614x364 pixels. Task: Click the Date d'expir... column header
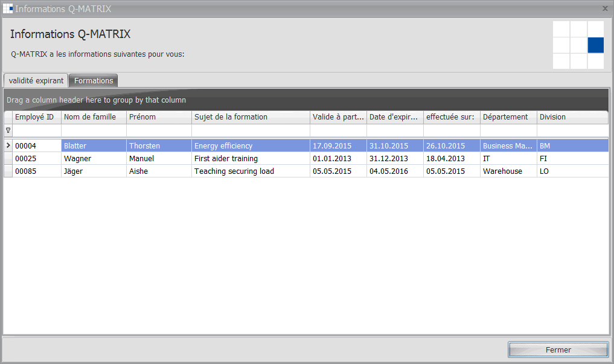click(395, 117)
